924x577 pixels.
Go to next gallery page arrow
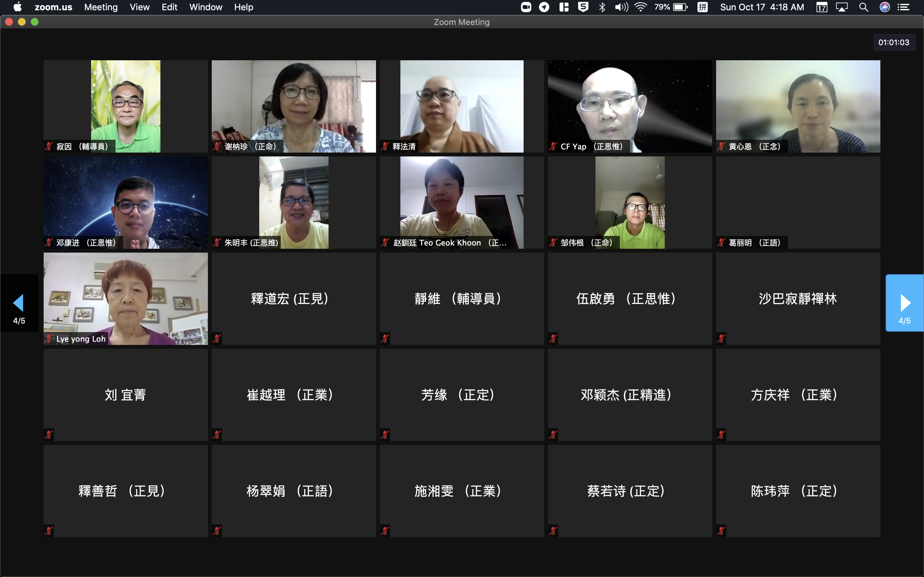click(904, 303)
